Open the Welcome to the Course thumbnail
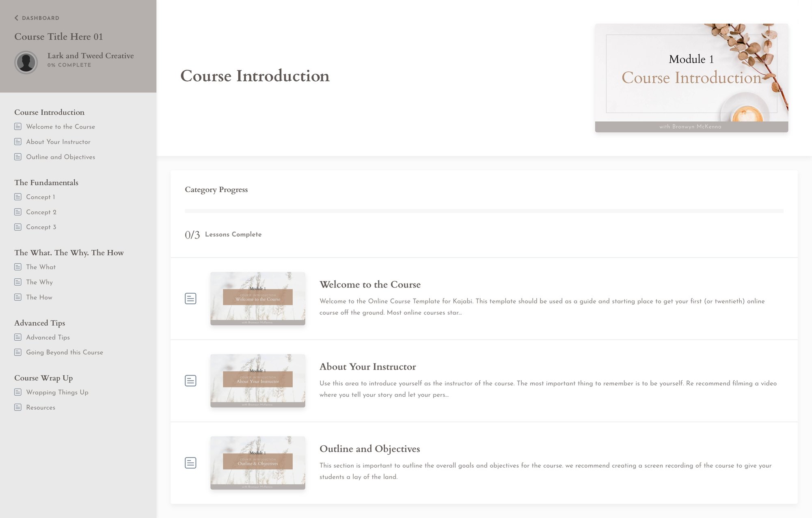 tap(258, 299)
